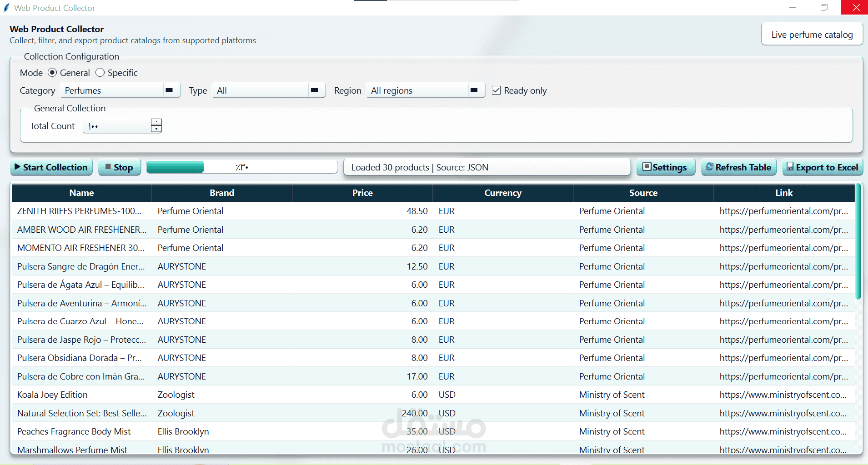Screen dimensions: 868x465
Task: Sort table by the Link column header
Action: [784, 193]
